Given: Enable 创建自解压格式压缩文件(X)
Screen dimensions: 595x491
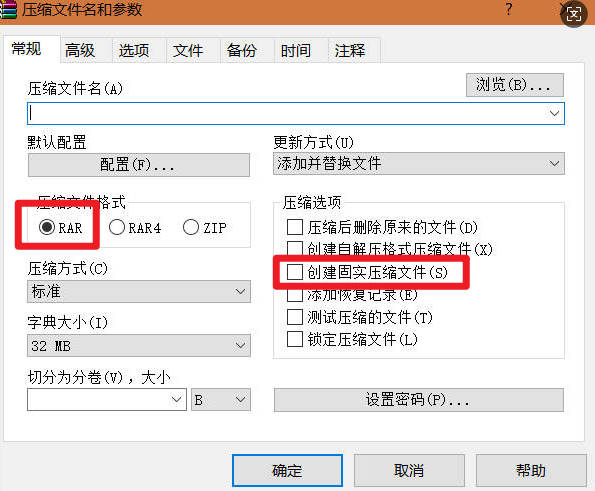Looking at the screenshot, I should 295,248.
